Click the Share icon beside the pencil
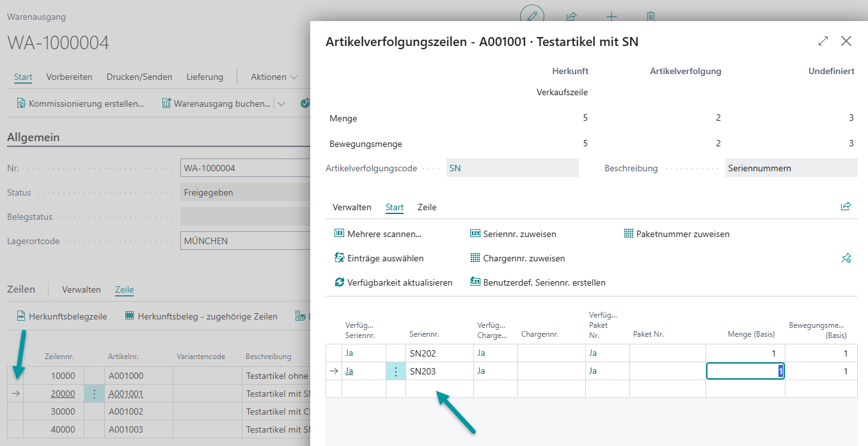 [x=571, y=17]
